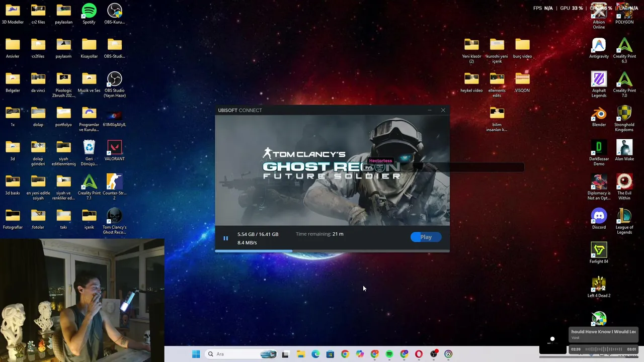Viewport: 644px width, 362px height.
Task: Select the Arsivler folder
Action: point(13,48)
